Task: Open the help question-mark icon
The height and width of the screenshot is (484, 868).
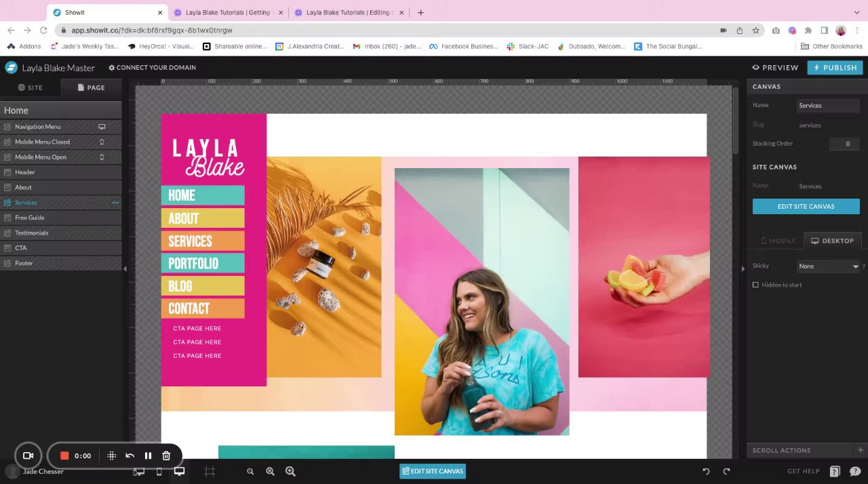Action: tap(835, 471)
